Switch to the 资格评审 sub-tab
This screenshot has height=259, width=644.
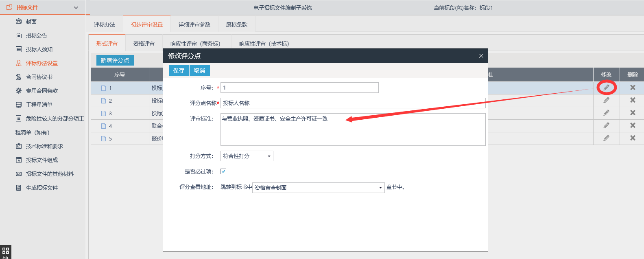[144, 44]
